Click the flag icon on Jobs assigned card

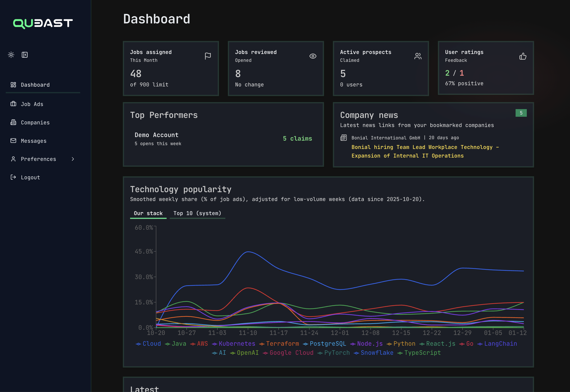(208, 56)
